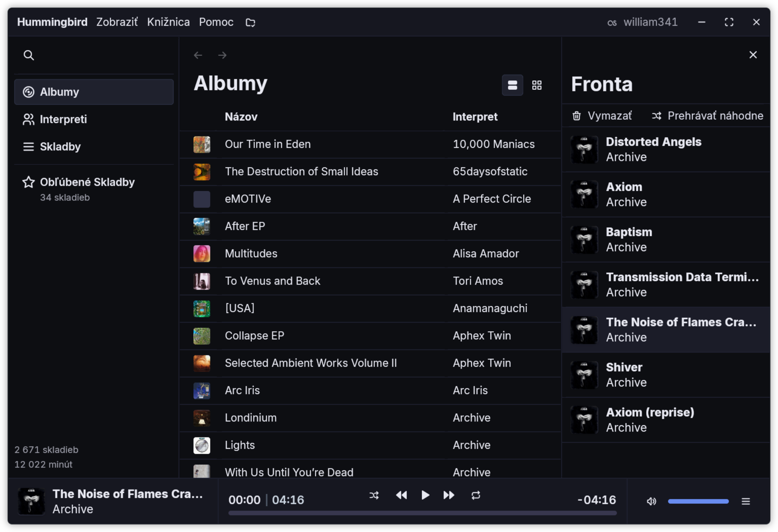Click the [USA] album cover
Image resolution: width=778 pixels, height=532 pixels.
pos(202,309)
